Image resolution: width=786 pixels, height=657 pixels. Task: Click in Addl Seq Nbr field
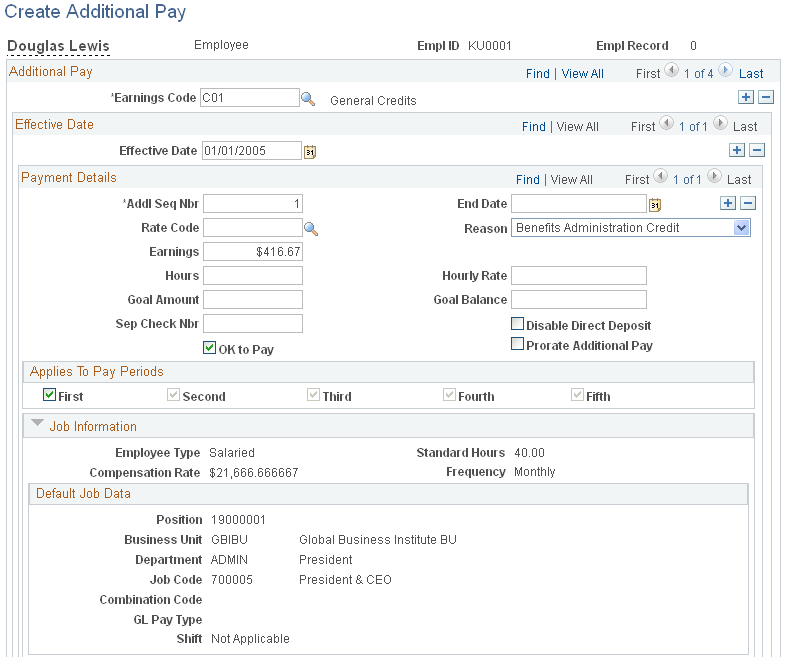pos(253,204)
